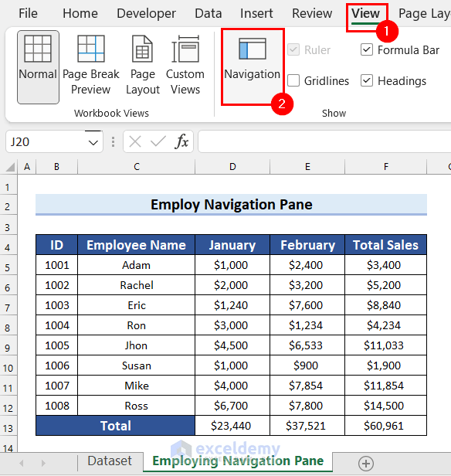The image size is (451, 476).
Task: Uncheck the Formula Bar checkbox
Action: click(x=367, y=49)
